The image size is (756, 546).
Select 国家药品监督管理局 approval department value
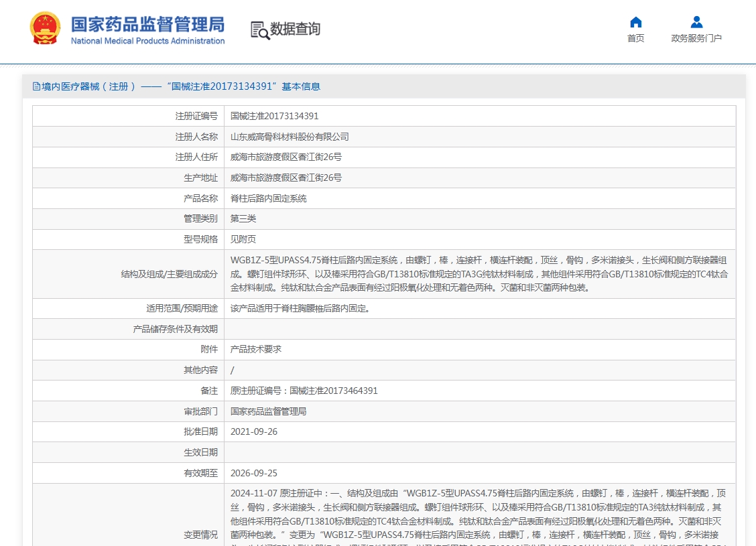(x=269, y=411)
